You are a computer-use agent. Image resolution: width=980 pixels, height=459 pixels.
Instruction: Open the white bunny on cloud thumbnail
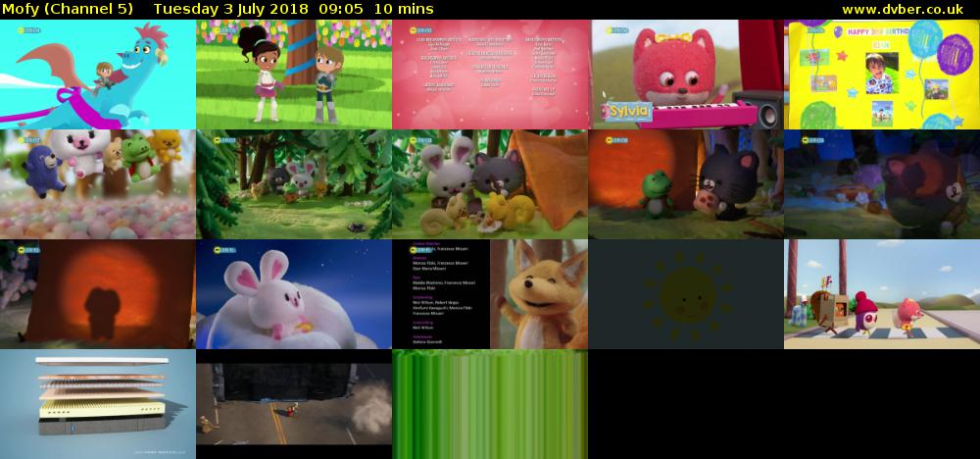[294, 294]
